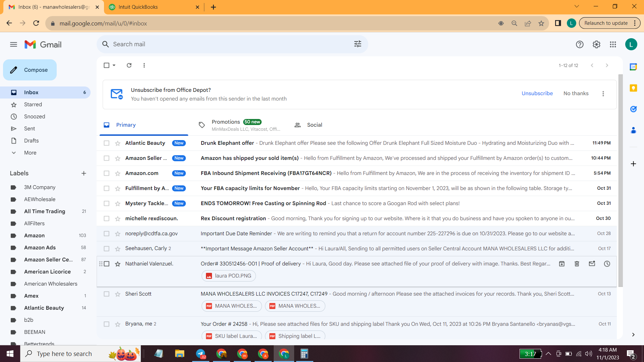The height and width of the screenshot is (362, 644).
Task: Open the Inbox folder
Action: [x=45, y=93]
